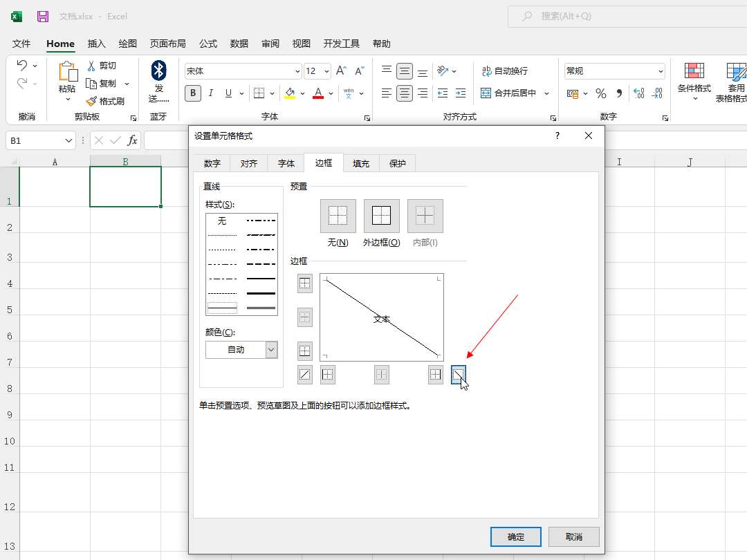Click the text orientation icon

coord(443,71)
